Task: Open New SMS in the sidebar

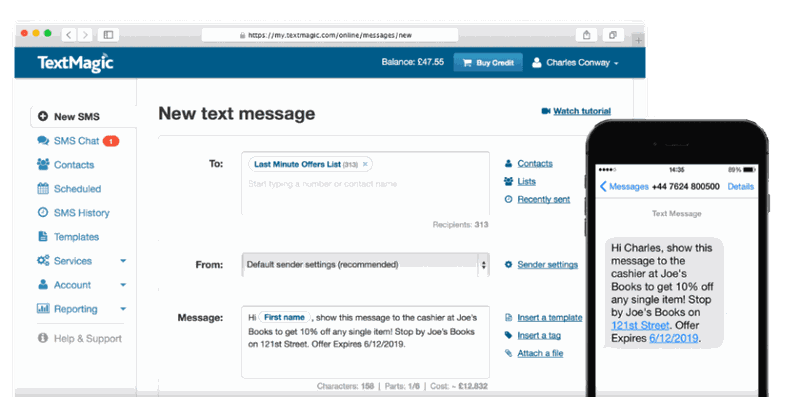Action: [x=77, y=117]
